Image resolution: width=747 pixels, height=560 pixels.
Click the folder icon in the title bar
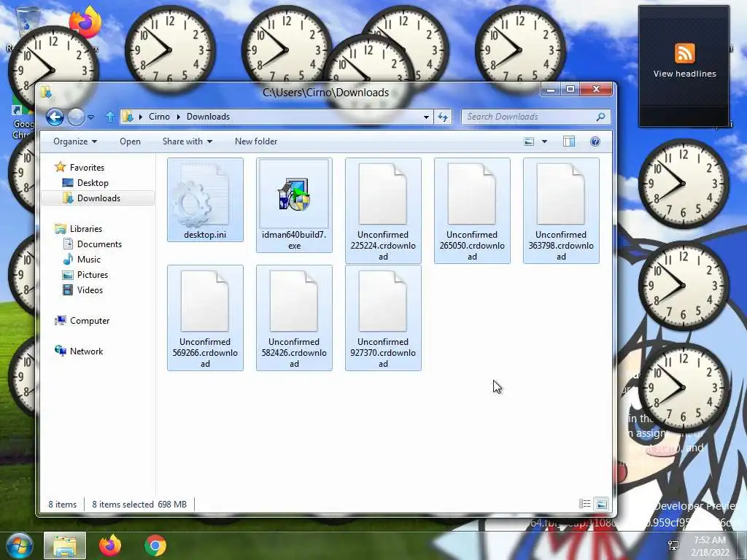click(46, 91)
